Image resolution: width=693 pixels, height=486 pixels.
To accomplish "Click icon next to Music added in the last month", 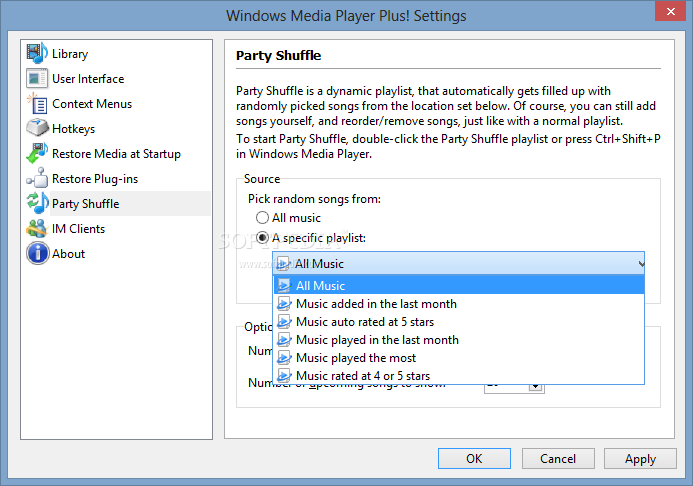I will point(284,304).
